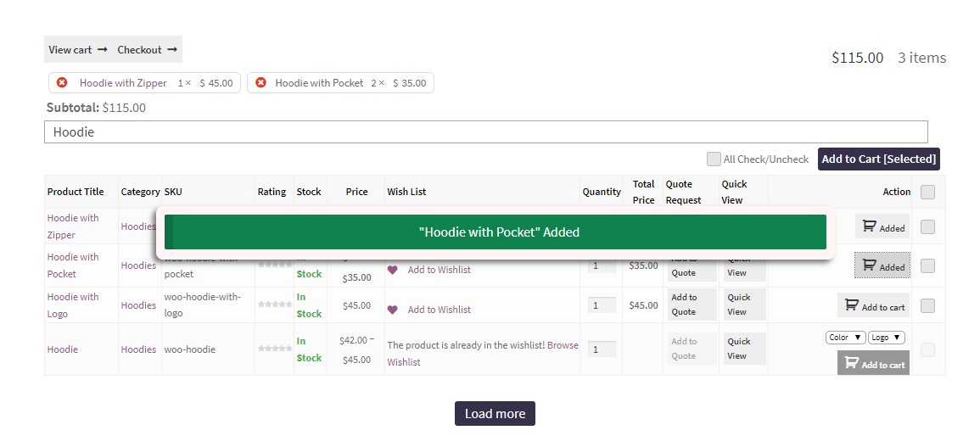Remove Hoodie with Zipper from cart
This screenshot has width=980, height=447.
(x=62, y=82)
